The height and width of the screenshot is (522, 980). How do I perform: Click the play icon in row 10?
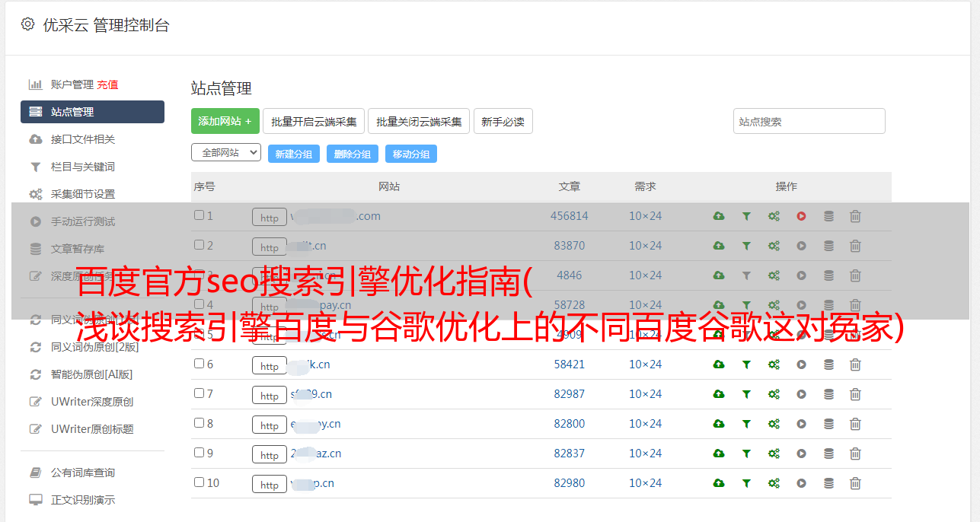801,483
